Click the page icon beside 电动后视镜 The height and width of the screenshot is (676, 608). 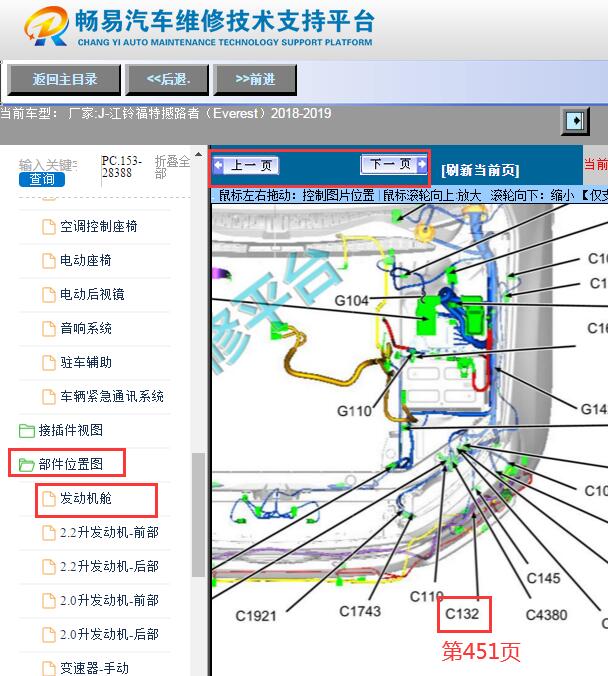point(49,294)
